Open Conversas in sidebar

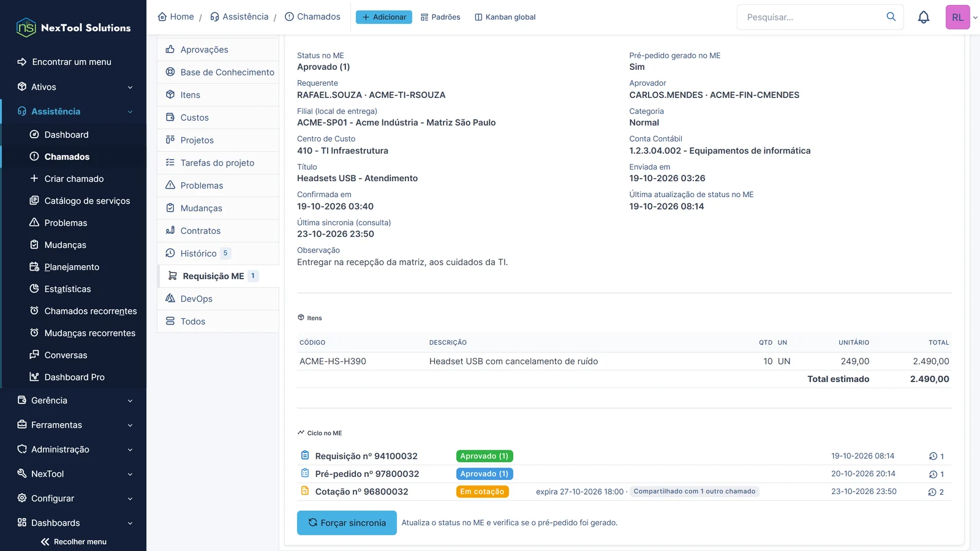click(x=73, y=355)
